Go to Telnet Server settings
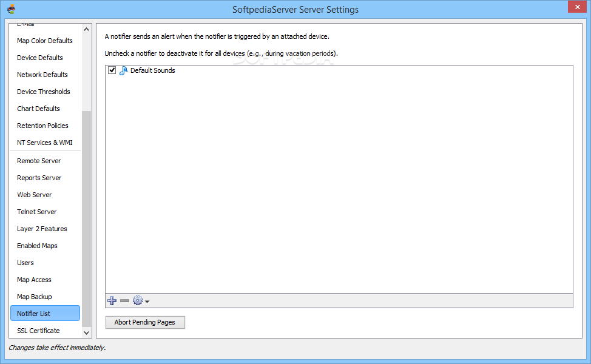Image resolution: width=591 pixels, height=364 pixels. [x=37, y=212]
